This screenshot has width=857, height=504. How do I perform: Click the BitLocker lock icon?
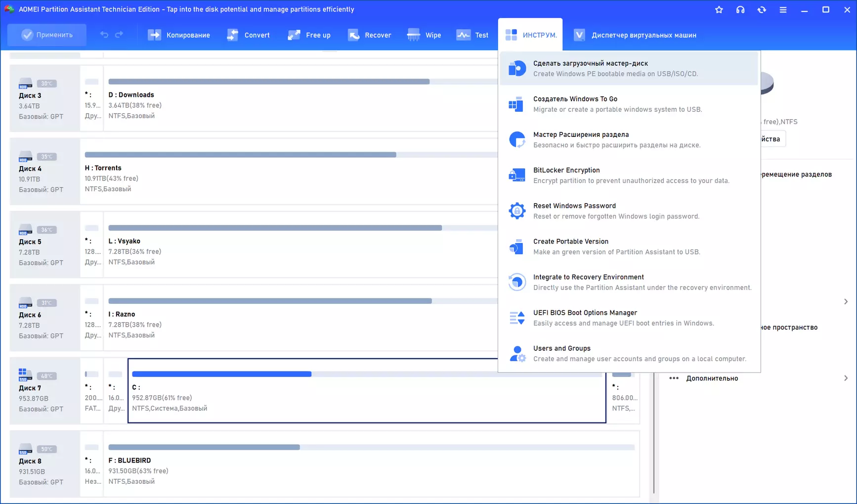(517, 175)
